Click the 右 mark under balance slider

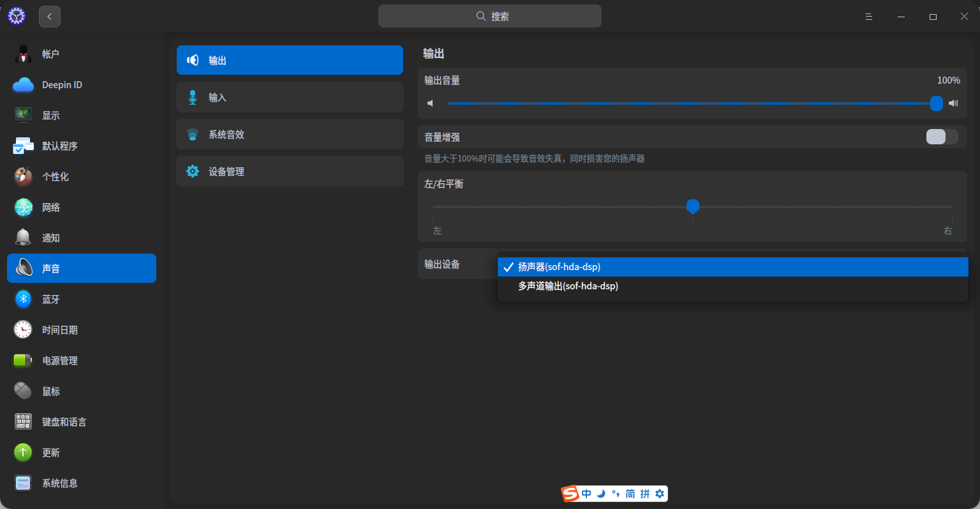point(947,231)
